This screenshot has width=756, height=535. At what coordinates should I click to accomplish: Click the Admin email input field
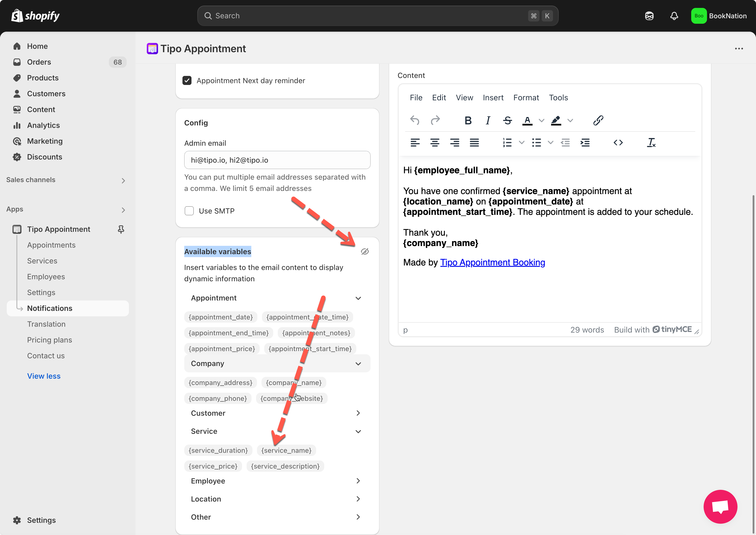click(x=277, y=160)
